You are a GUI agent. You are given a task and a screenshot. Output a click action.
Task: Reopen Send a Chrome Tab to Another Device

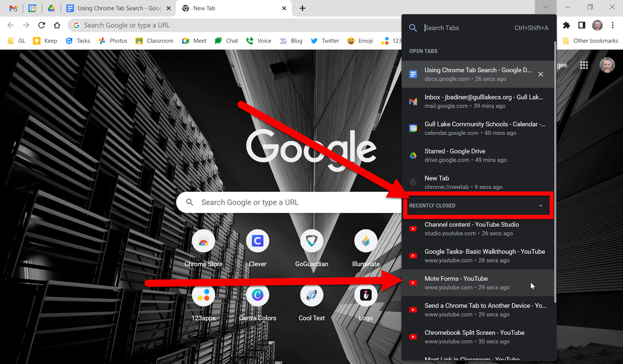pos(477,310)
